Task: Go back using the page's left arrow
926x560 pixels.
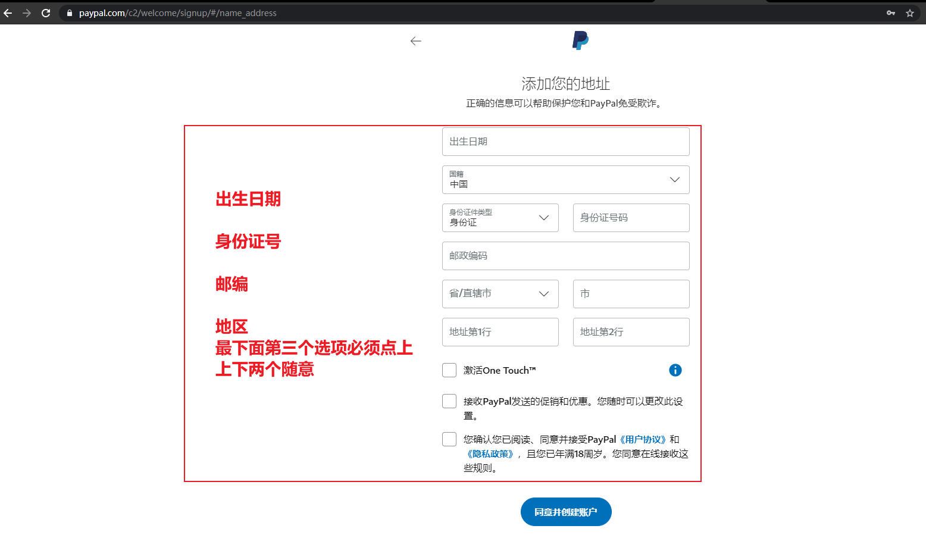Action: [x=416, y=41]
